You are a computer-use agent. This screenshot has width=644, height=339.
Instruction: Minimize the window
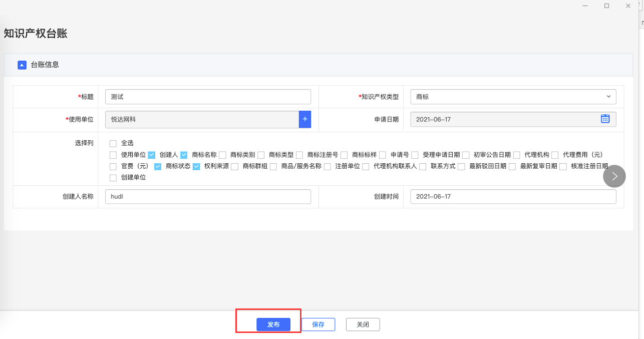585,6
